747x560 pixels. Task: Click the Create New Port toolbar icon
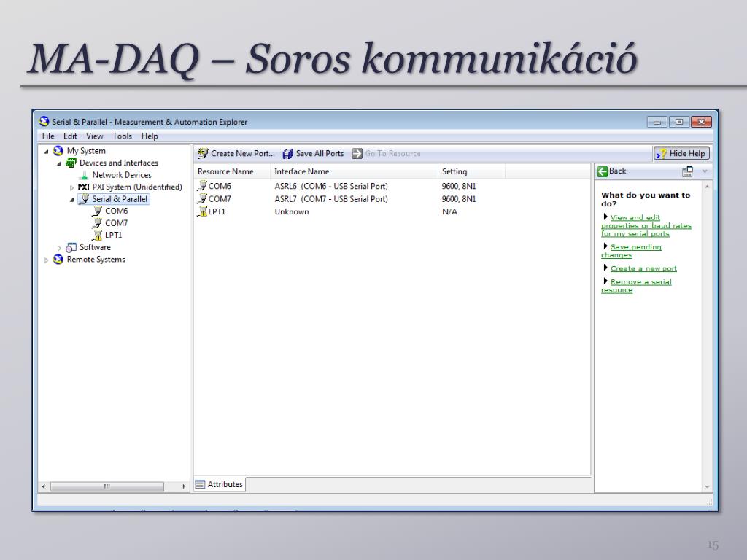tap(203, 153)
